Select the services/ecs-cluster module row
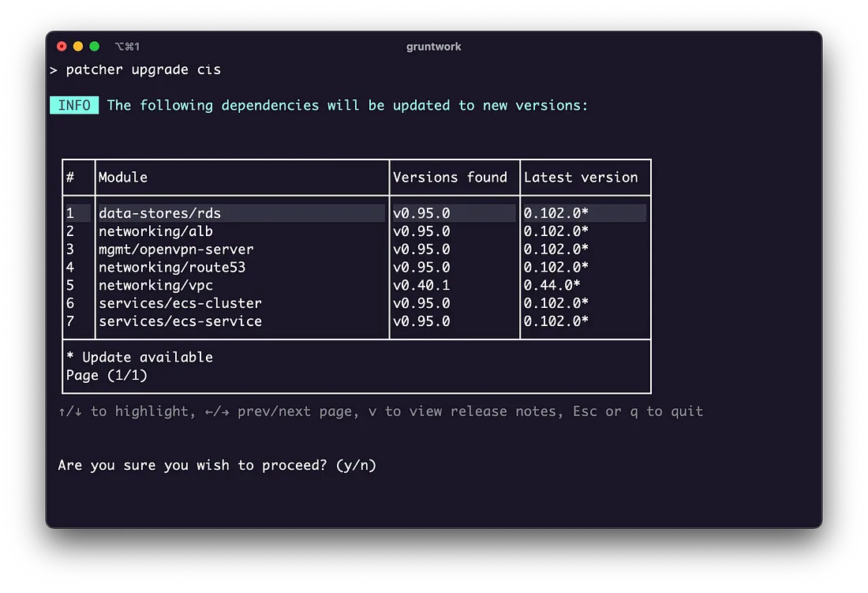Image resolution: width=868 pixels, height=593 pixels. 356,303
